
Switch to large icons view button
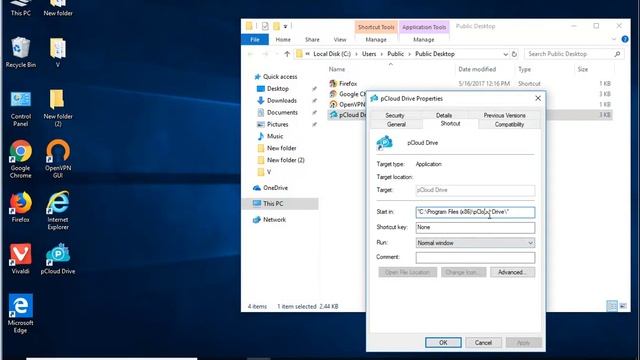(623, 306)
